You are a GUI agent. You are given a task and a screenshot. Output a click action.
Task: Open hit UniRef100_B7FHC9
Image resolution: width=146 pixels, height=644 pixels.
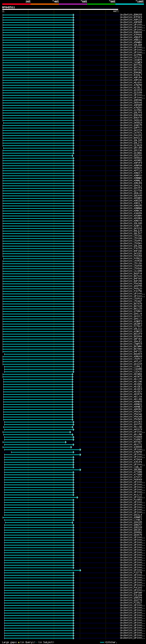(x=131, y=17)
